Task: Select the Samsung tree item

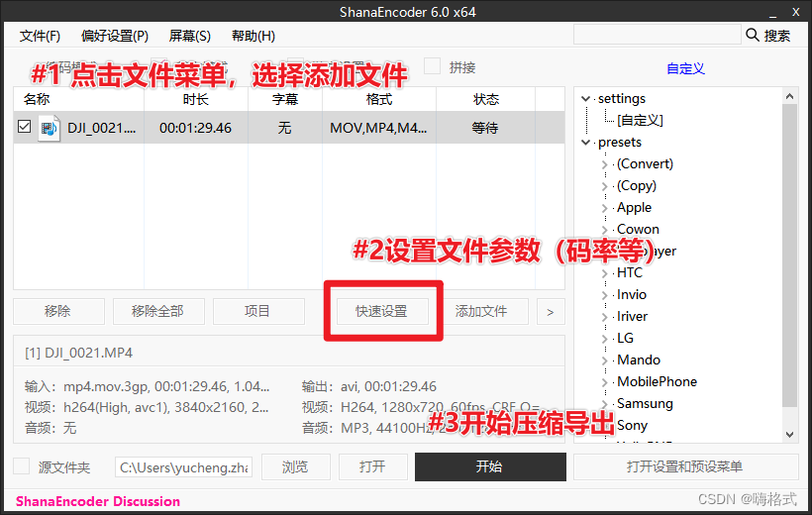Action: (x=645, y=403)
